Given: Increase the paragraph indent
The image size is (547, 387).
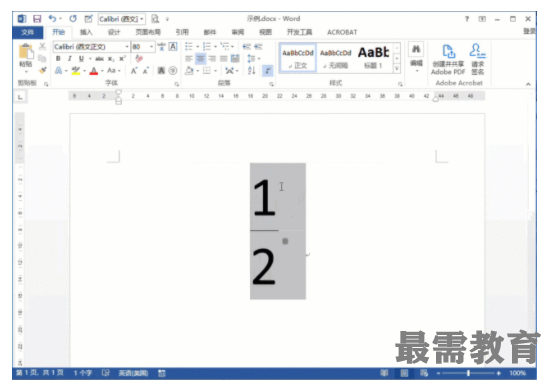Looking at the screenshot, I should (258, 46).
